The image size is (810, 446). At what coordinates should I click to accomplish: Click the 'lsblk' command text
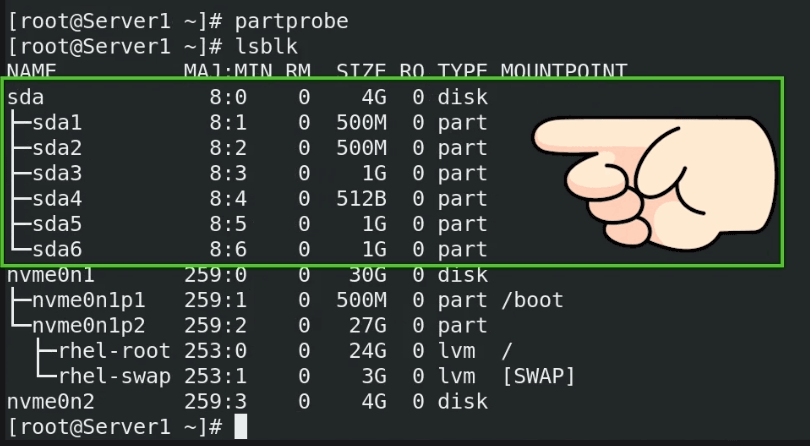(267, 47)
